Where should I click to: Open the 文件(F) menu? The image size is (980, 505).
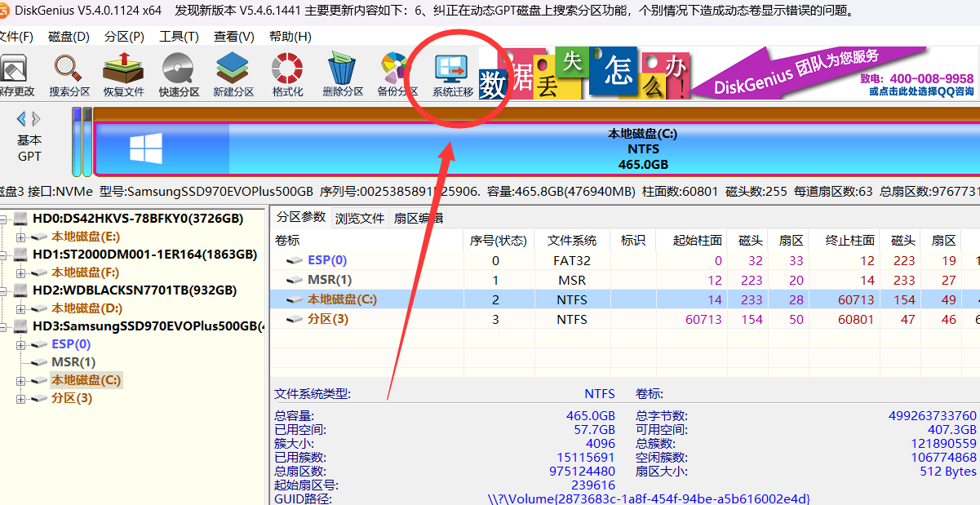click(16, 37)
